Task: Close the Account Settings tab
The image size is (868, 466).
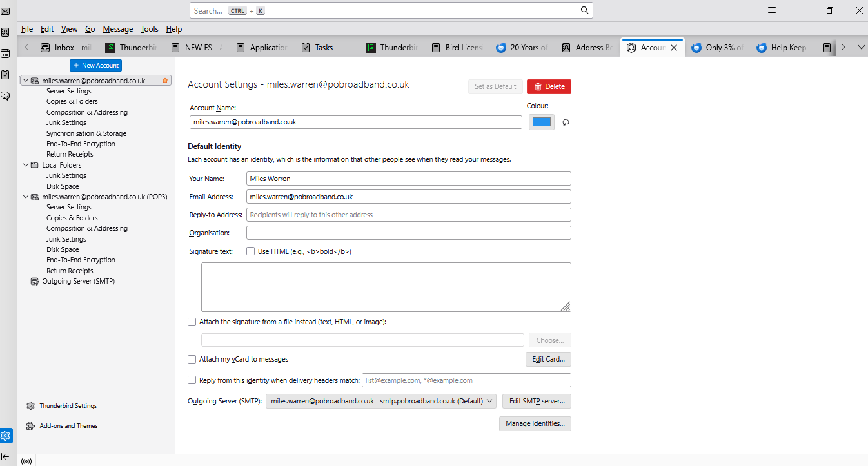Action: click(x=674, y=48)
